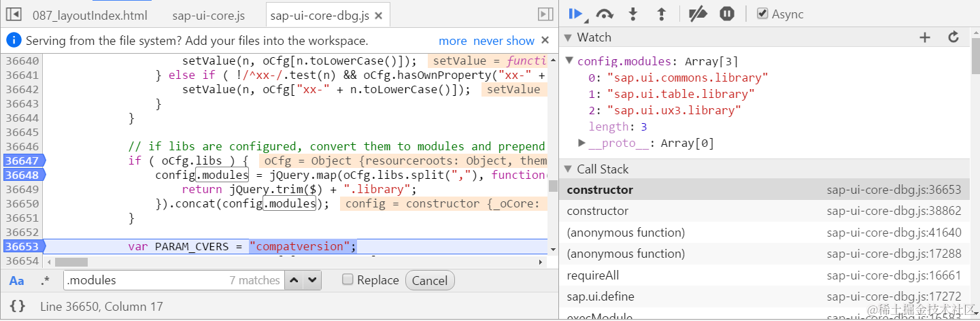
Task: Switch to sap-ui-core.js tab
Action: click(208, 15)
